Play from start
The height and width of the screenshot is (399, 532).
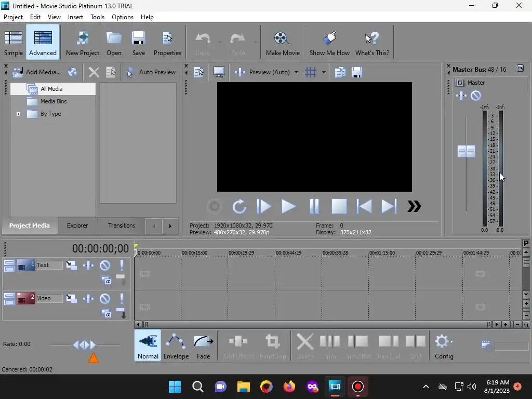click(263, 206)
